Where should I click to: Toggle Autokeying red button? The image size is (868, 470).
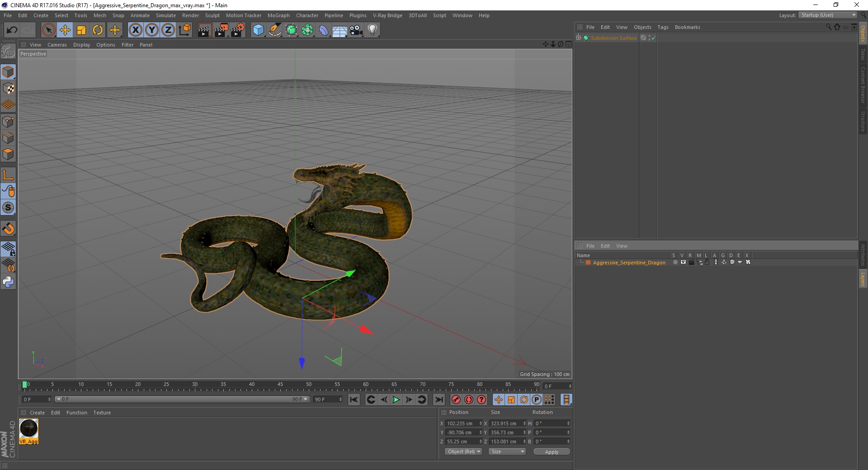469,399
